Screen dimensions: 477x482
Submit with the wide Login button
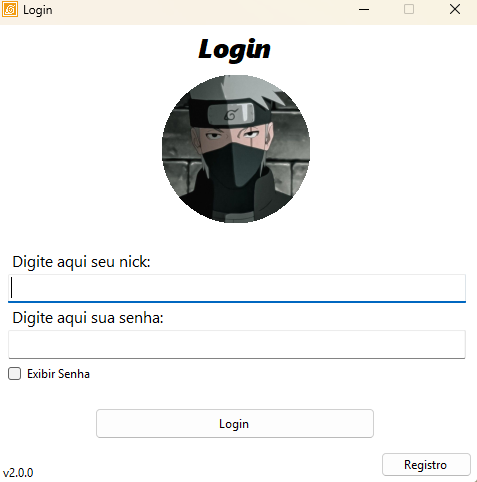(235, 423)
